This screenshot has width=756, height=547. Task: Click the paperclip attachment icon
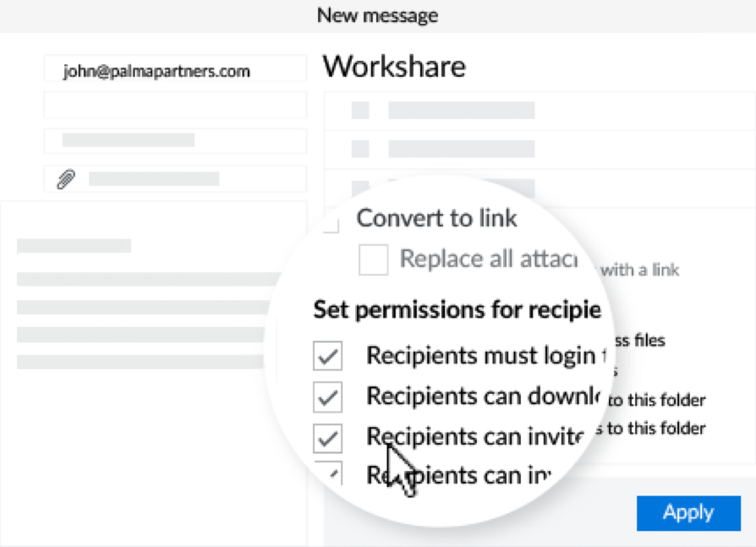[x=66, y=179]
